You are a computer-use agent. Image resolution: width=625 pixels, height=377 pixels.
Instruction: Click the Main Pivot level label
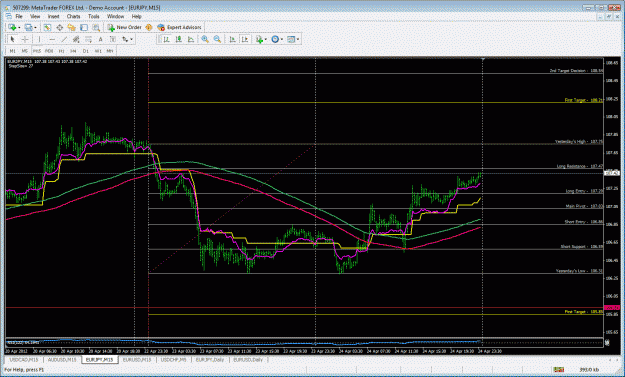[584, 206]
